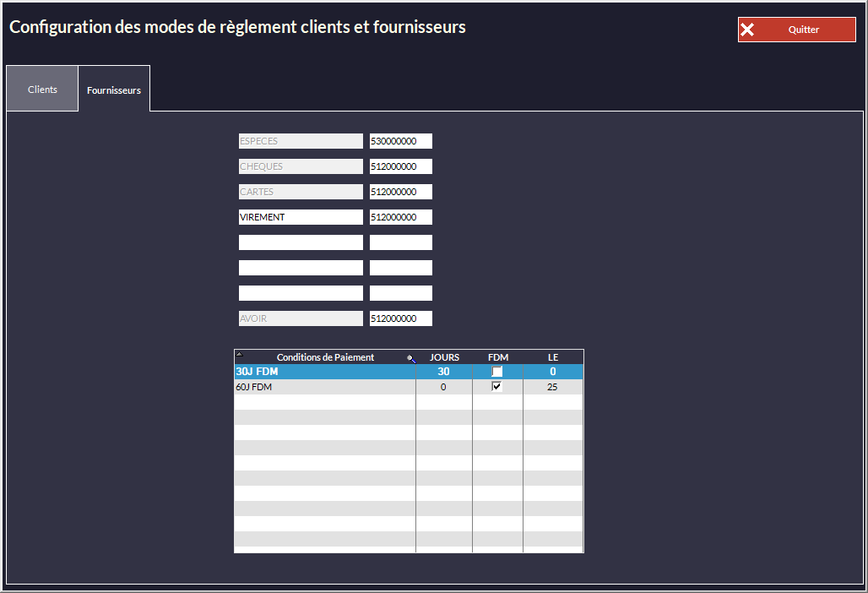This screenshot has width=868, height=593.
Task: Click the sort triangle in Conditions header
Action: (239, 354)
